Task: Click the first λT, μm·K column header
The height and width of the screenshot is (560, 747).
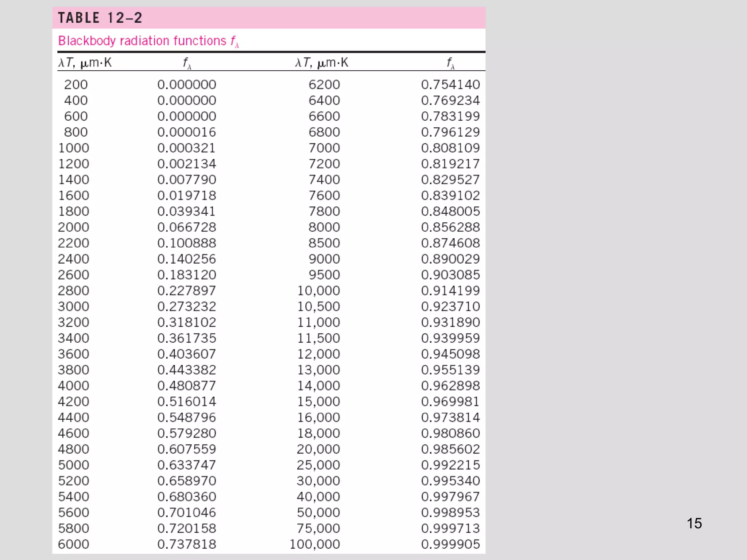Action: 85,63
